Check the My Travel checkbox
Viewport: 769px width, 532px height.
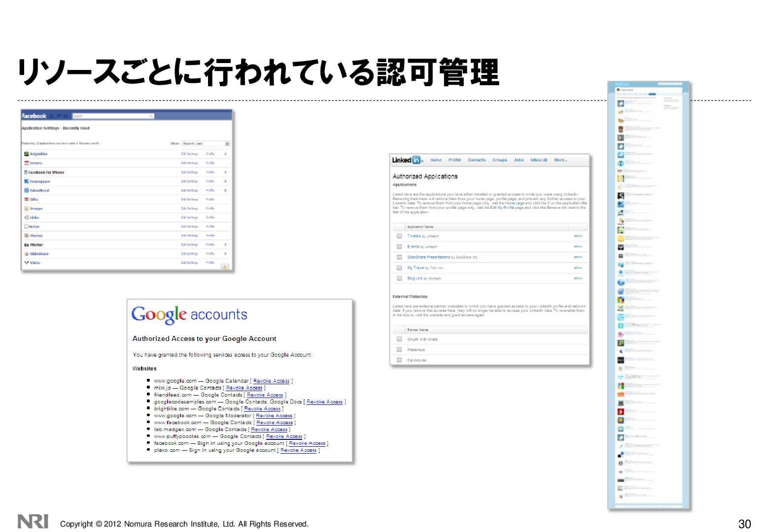(399, 268)
